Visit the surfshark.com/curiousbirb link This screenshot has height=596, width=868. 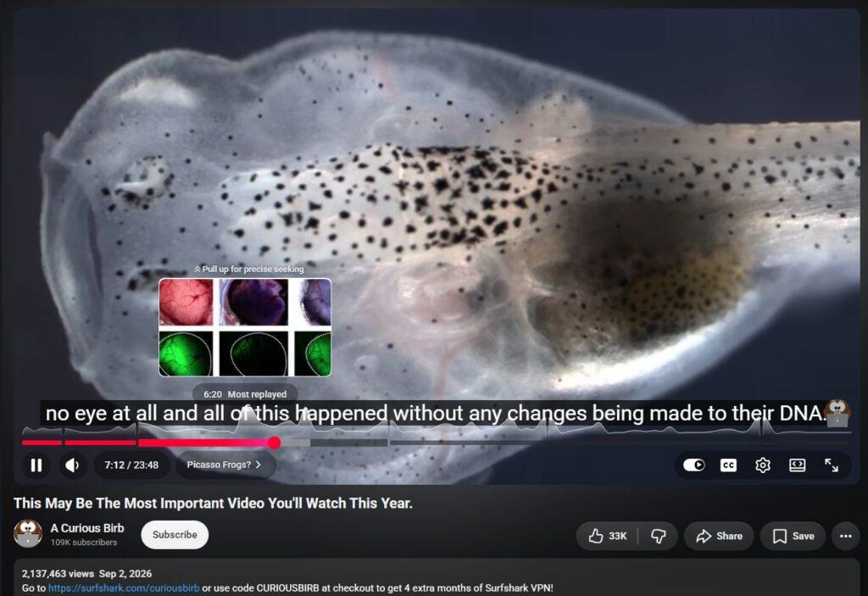[124, 588]
